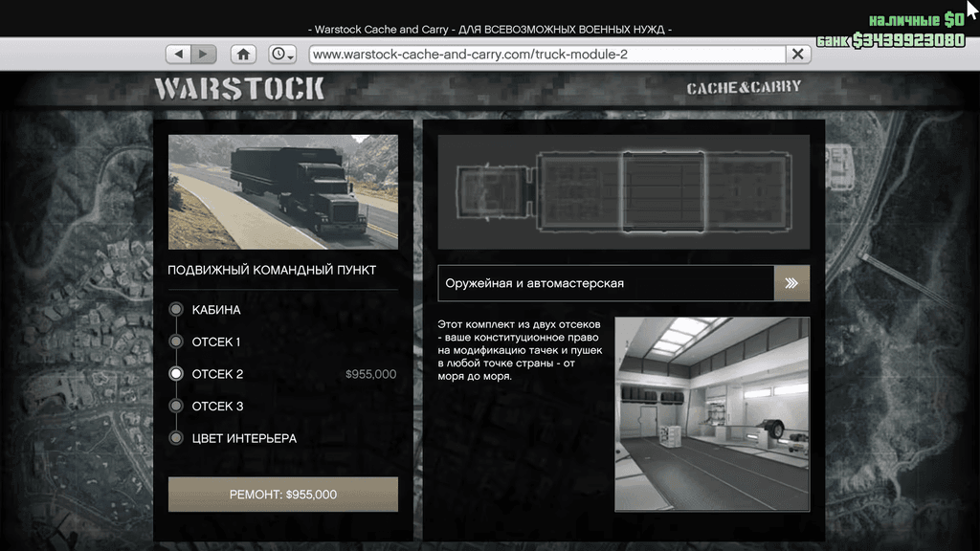Select the ОТСЕК 2 radio option
The image size is (980, 551).
176,374
